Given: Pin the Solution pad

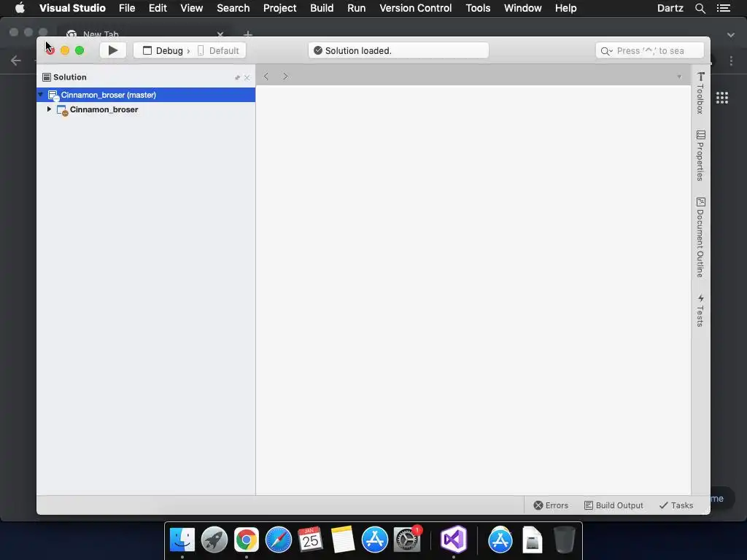Looking at the screenshot, I should coord(237,77).
